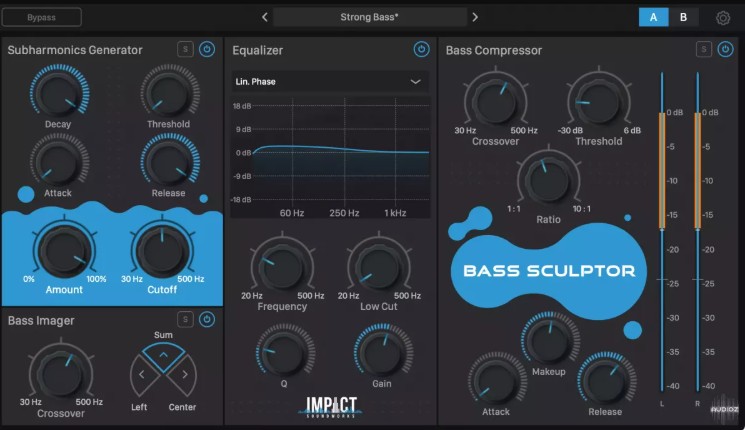Viewport: 745px width, 430px height.
Task: Click the Subharmonics Decay knob
Action: (59, 92)
